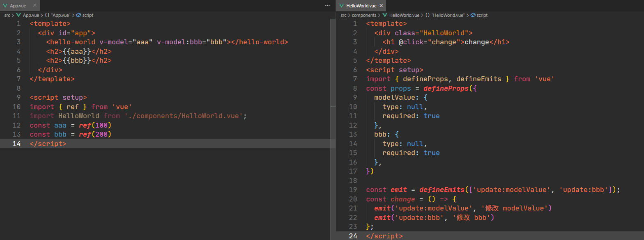Click the {{aaa}} interpolation in App.vue
The image size is (644, 240).
point(77,51)
